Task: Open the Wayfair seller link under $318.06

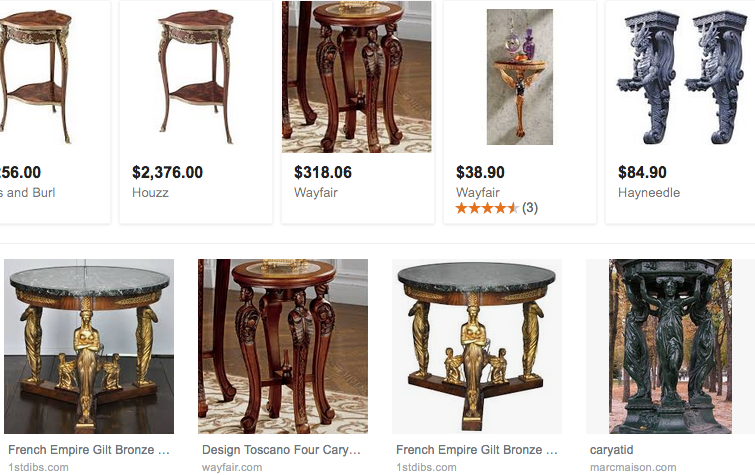Action: tap(316, 192)
